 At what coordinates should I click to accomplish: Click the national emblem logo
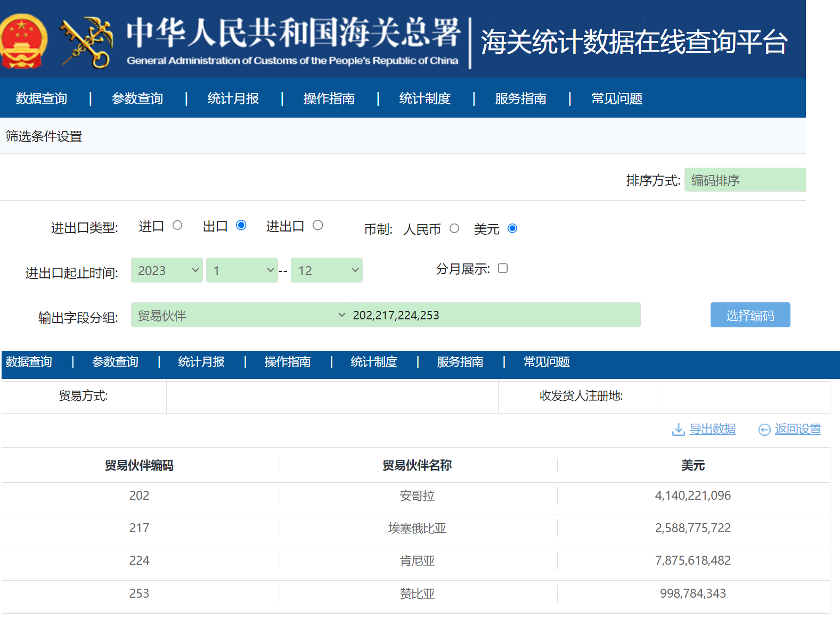point(22,41)
